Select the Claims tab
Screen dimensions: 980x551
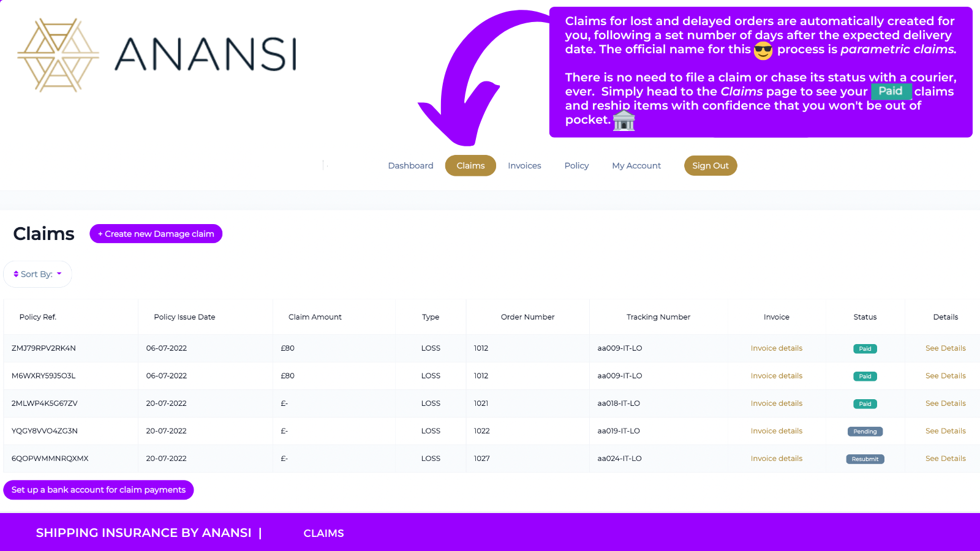click(x=470, y=166)
